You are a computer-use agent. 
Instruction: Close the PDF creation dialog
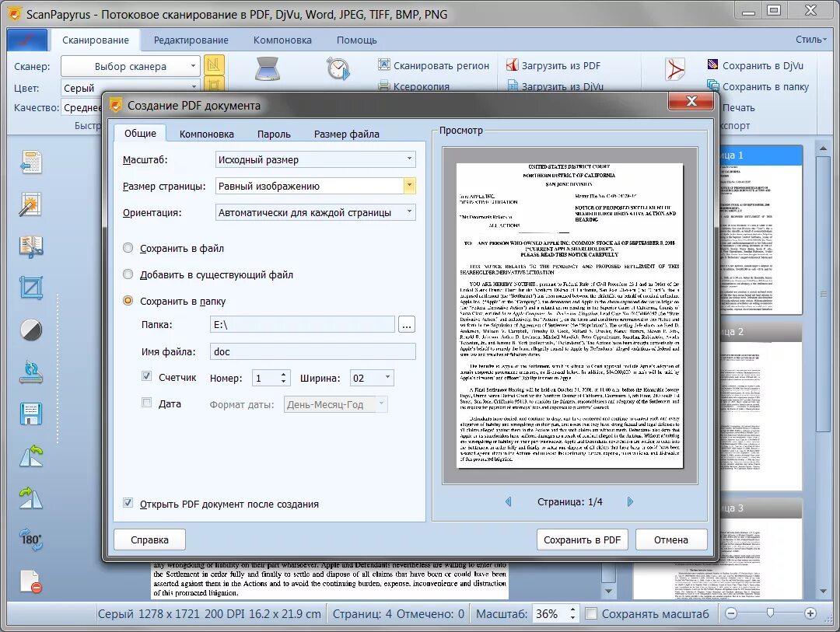[x=691, y=101]
